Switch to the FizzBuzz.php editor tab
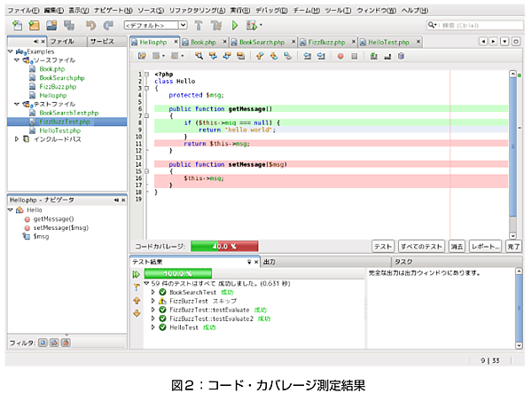 point(327,42)
